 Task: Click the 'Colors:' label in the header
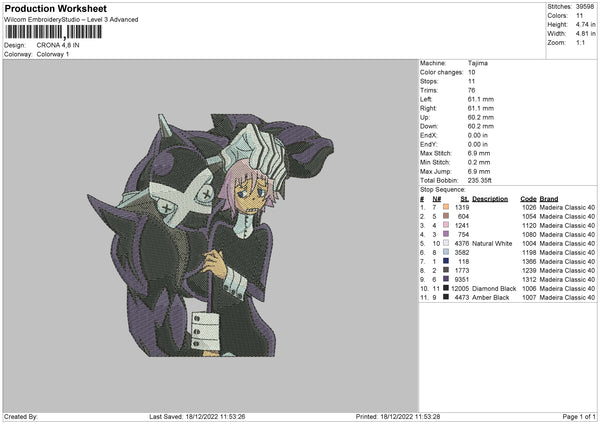557,16
